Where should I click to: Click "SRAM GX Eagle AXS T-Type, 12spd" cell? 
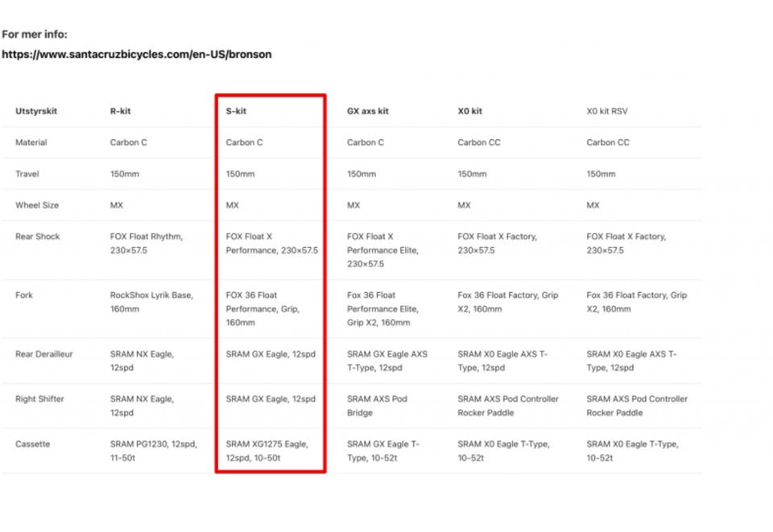[387, 361]
